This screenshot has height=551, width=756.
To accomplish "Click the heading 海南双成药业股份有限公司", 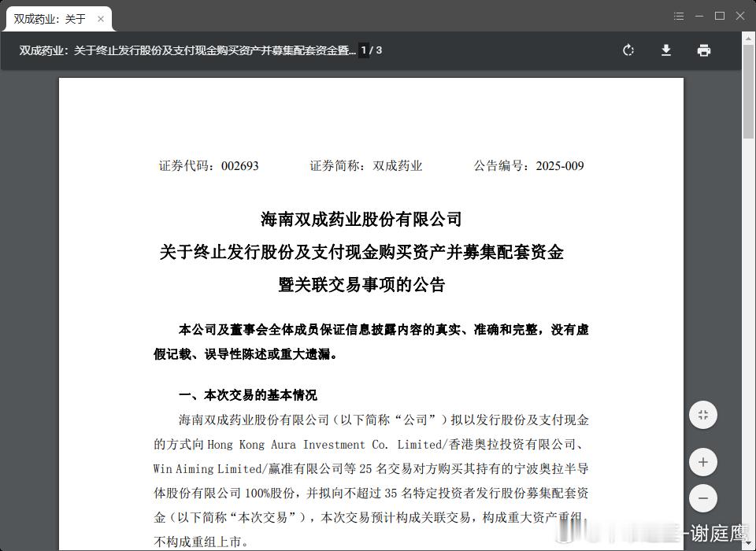I will click(361, 220).
